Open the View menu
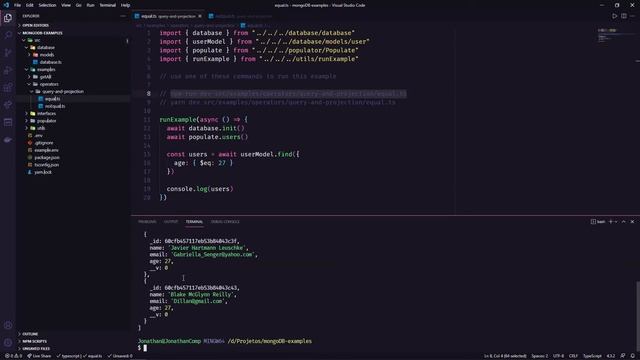Image resolution: width=640 pixels, height=360 pixels. pyautogui.click(x=66, y=5)
